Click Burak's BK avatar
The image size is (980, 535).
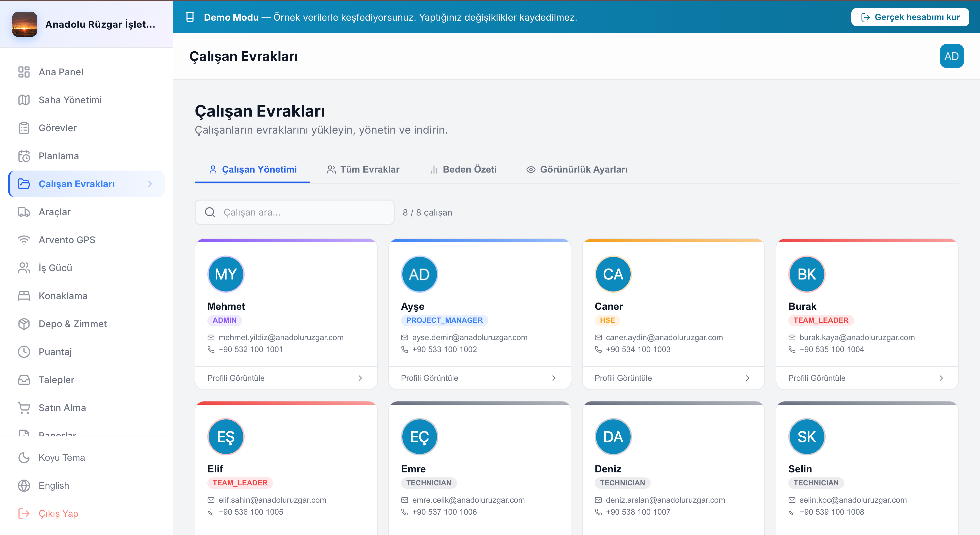[x=807, y=274]
